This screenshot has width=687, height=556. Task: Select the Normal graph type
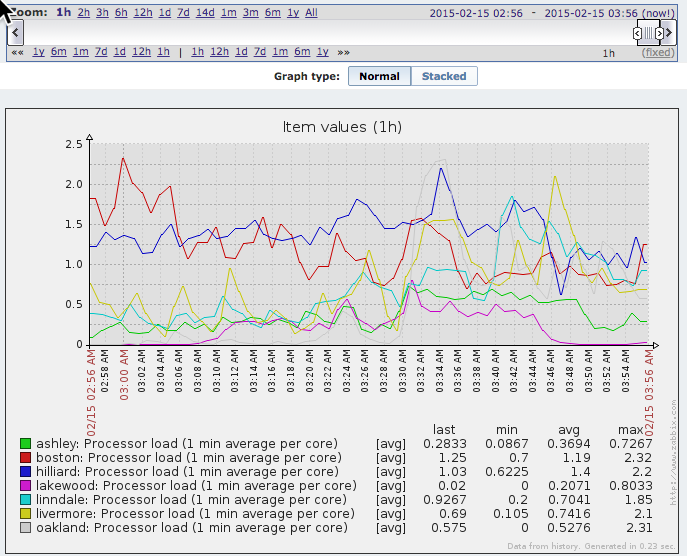(379, 76)
